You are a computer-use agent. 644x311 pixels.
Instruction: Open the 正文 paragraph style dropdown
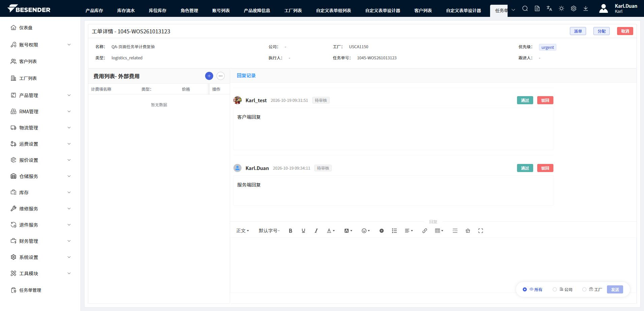[243, 231]
